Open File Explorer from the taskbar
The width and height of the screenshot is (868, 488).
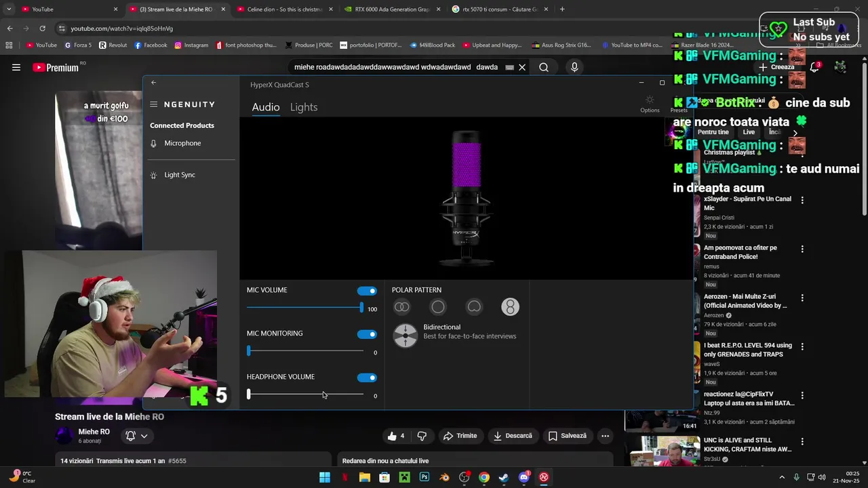[365, 477]
